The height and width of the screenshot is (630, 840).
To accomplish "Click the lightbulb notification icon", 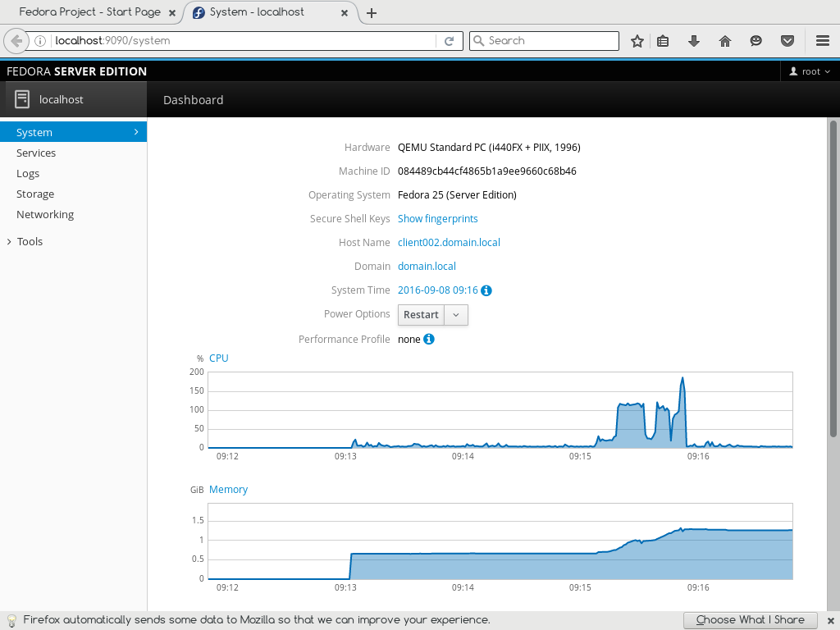I will click(x=11, y=620).
